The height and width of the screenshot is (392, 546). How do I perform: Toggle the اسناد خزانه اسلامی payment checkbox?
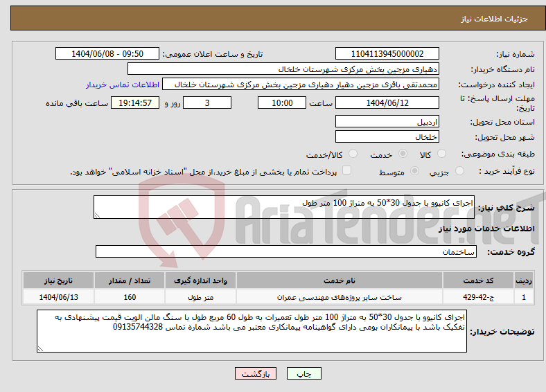(x=347, y=170)
